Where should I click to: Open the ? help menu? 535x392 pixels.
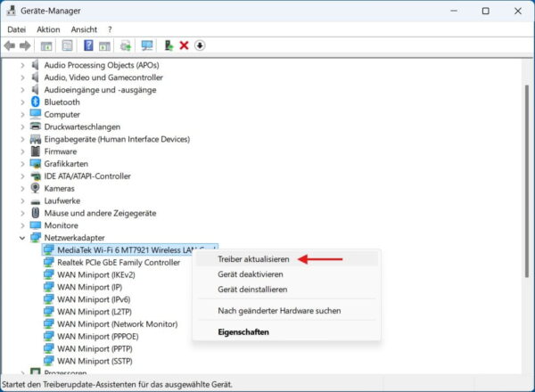[110, 29]
